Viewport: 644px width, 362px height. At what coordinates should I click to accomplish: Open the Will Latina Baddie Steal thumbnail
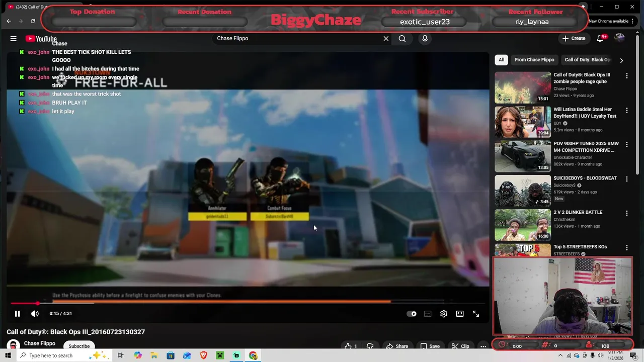523,122
